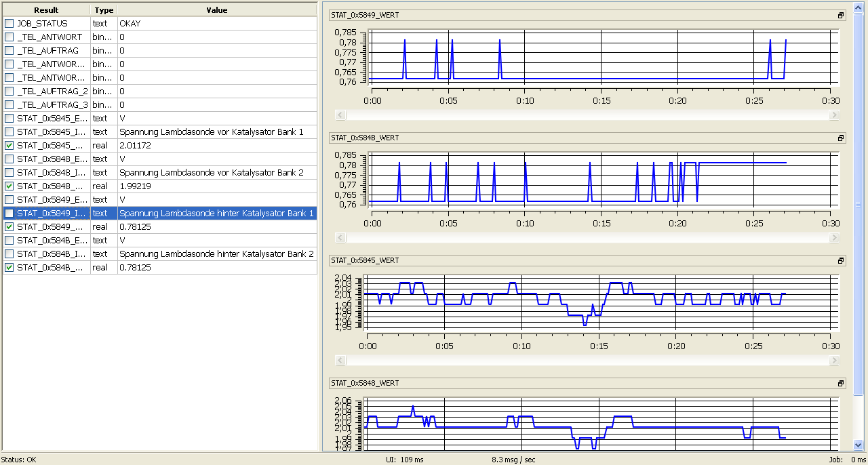Screen dimensions: 868x465
Task: Click the STAT_0x5849_WERT horizontal scrollbar track
Action: tap(588, 115)
